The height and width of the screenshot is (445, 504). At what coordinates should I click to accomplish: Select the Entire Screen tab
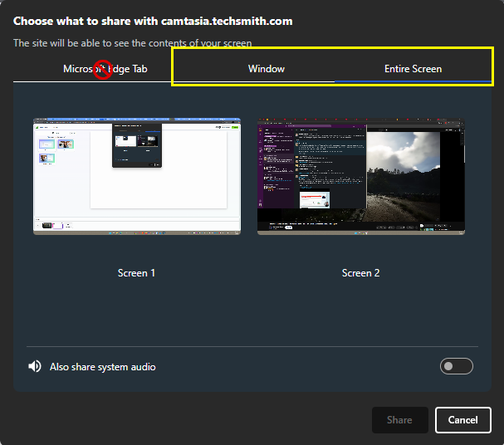[x=413, y=69]
